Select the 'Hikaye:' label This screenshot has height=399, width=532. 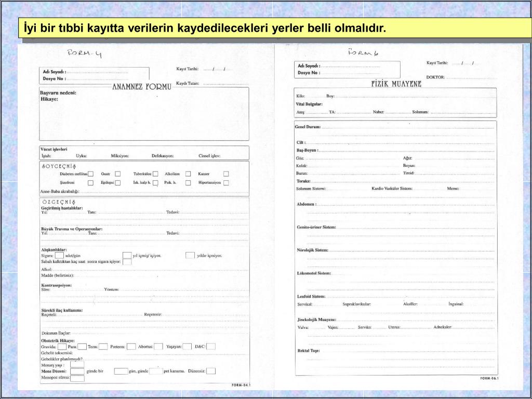click(49, 99)
